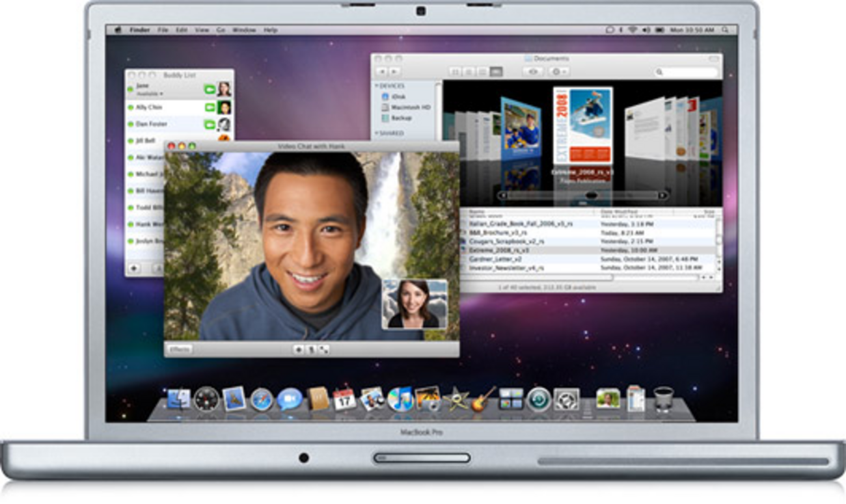846x504 pixels.
Task: Mute microphone in the video chat
Action: click(x=311, y=349)
